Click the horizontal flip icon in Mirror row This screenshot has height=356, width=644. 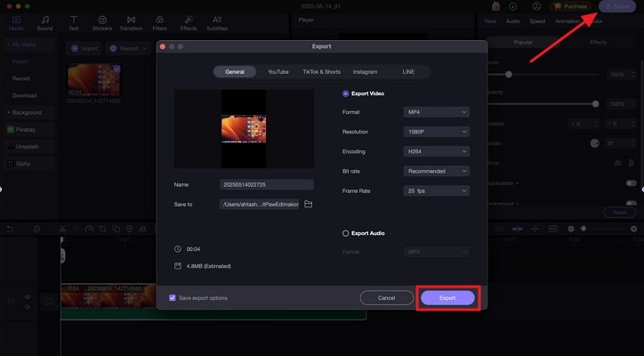[x=617, y=163]
